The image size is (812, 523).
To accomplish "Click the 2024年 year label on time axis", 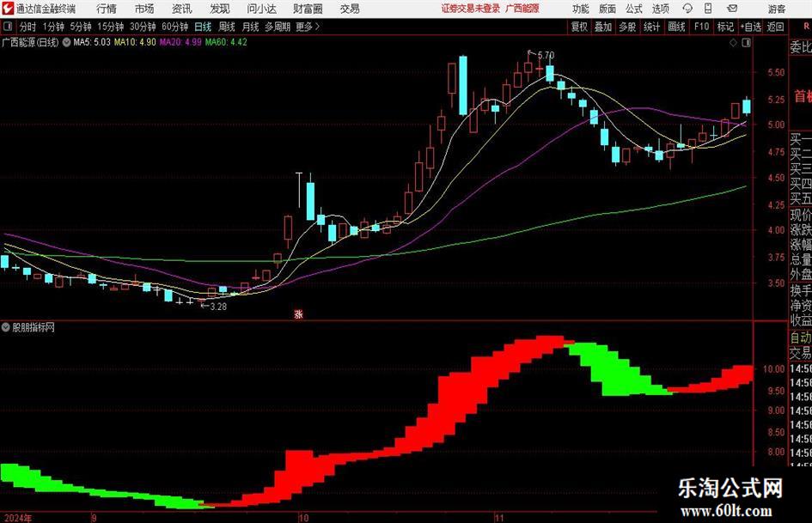I will tap(17, 518).
